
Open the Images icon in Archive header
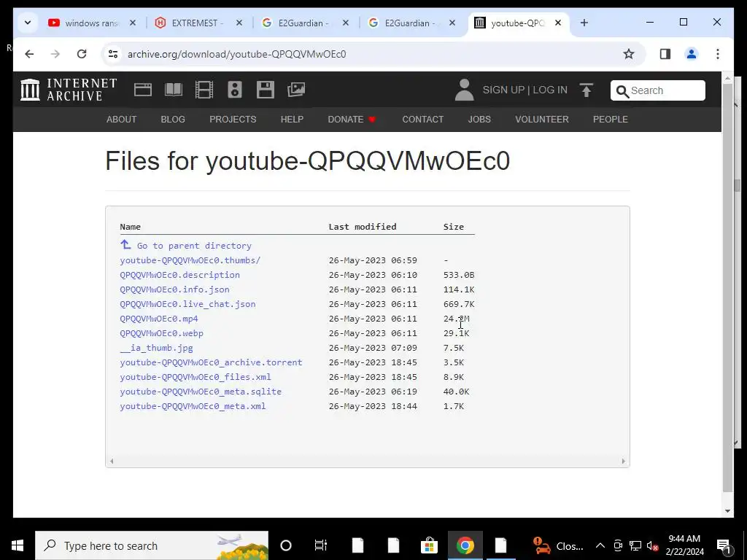pyautogui.click(x=296, y=90)
